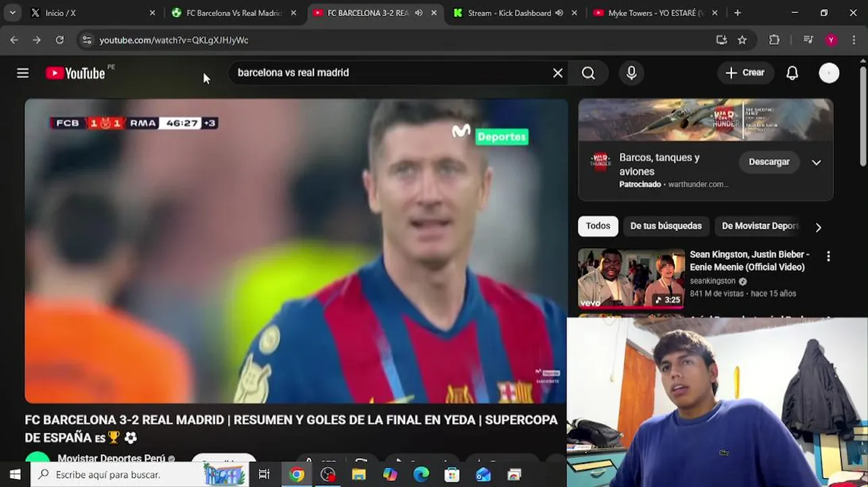
Task: Select the De Movistar Deportes chip
Action: [760, 226]
